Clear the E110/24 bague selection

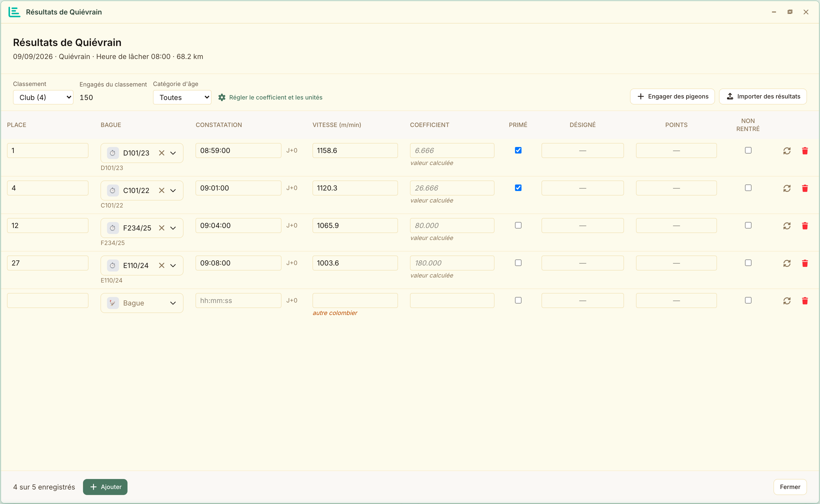tap(162, 266)
